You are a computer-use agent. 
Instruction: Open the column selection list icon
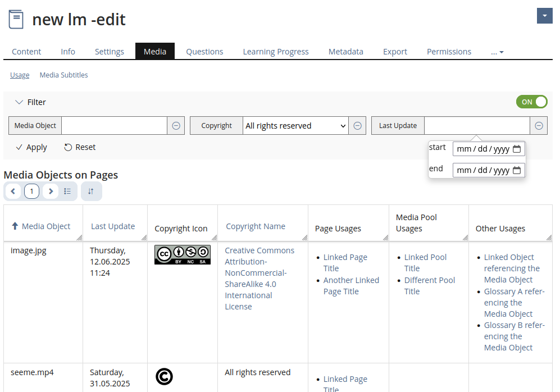click(67, 192)
